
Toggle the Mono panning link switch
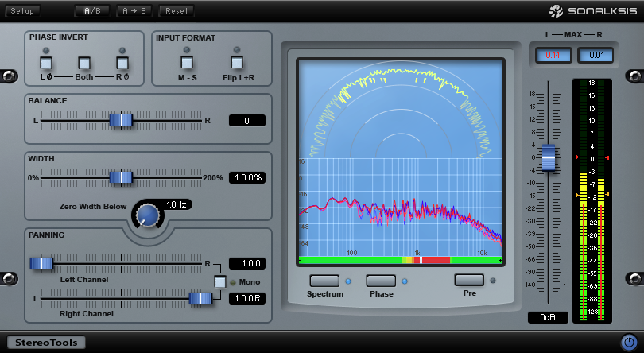220,281
